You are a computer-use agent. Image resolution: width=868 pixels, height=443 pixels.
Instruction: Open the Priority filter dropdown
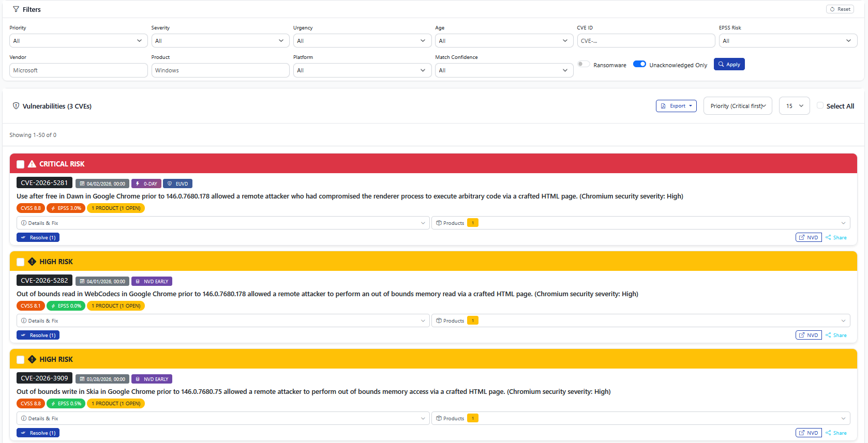(78, 41)
